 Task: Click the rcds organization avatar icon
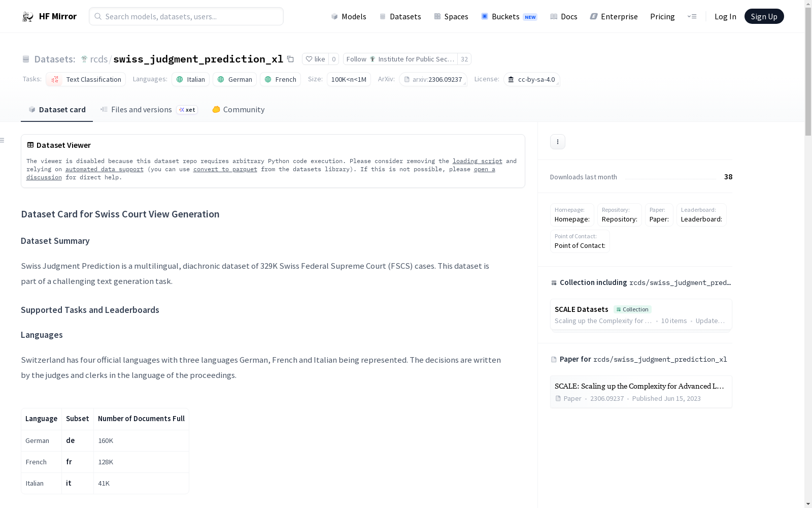point(84,59)
